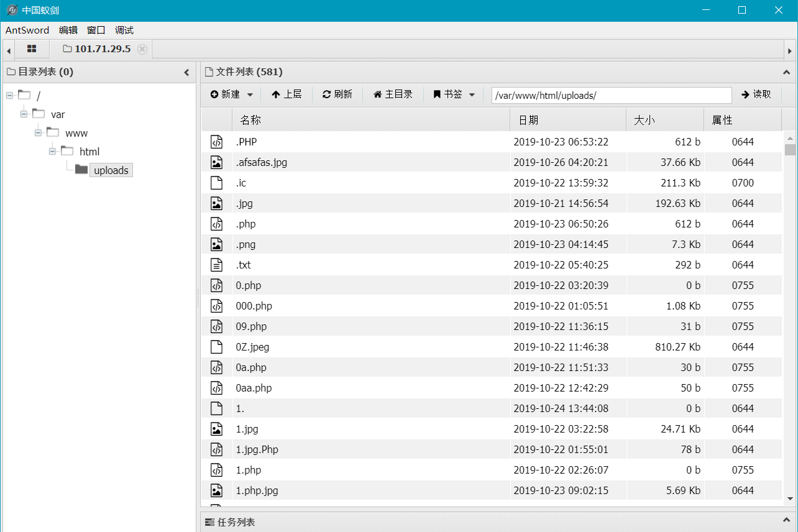The image size is (798, 532).
Task: Collapse the root / tree node
Action: click(10, 96)
